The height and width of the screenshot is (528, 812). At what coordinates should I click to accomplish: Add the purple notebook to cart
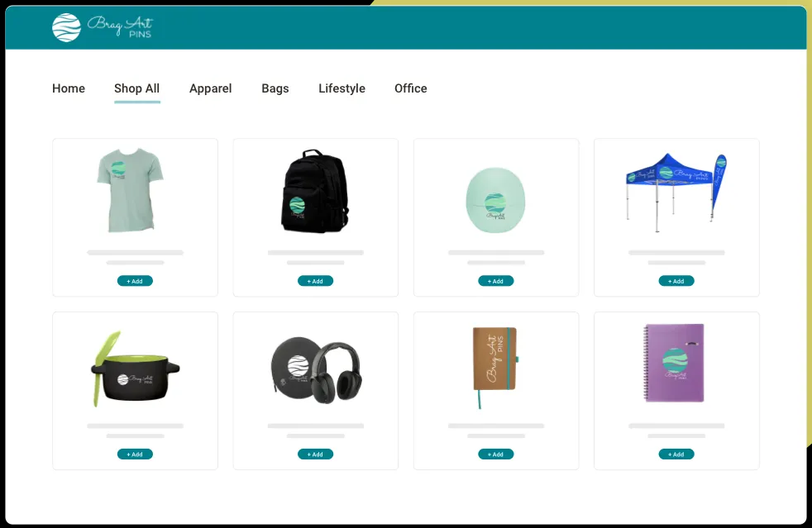click(676, 454)
